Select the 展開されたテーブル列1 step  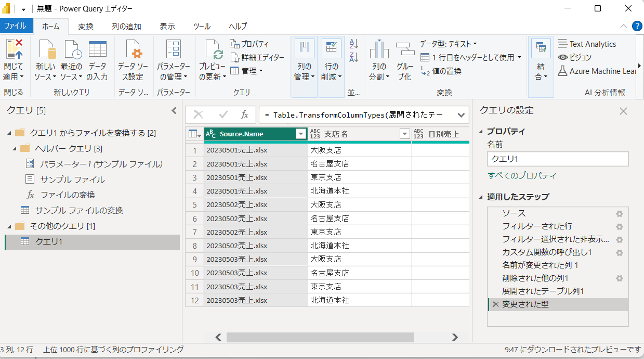tap(543, 291)
